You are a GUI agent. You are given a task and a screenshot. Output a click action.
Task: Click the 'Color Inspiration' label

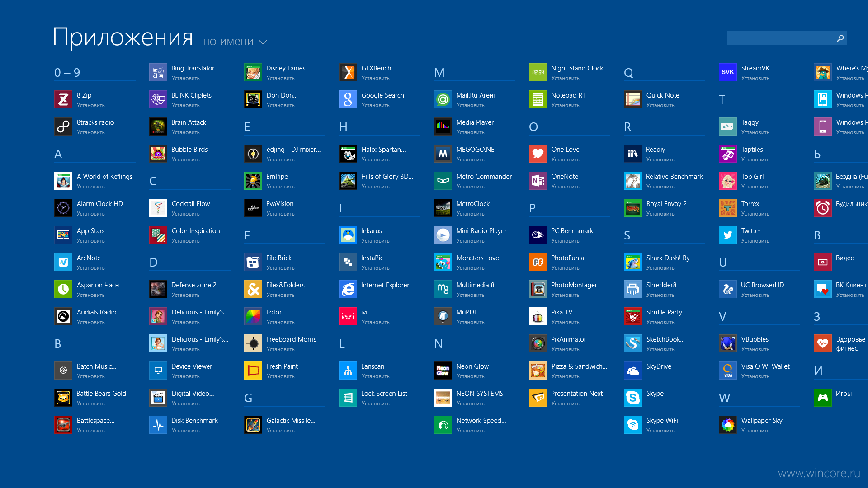(196, 231)
